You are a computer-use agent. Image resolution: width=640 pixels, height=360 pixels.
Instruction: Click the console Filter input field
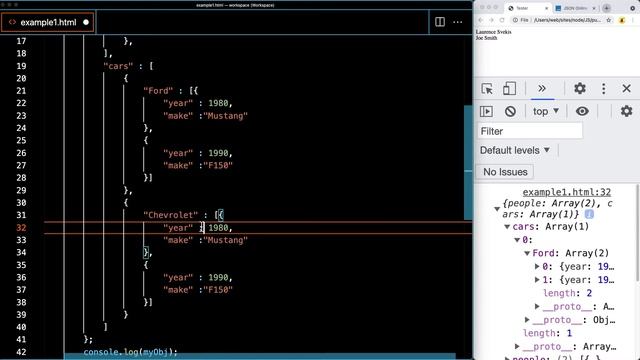[530, 131]
